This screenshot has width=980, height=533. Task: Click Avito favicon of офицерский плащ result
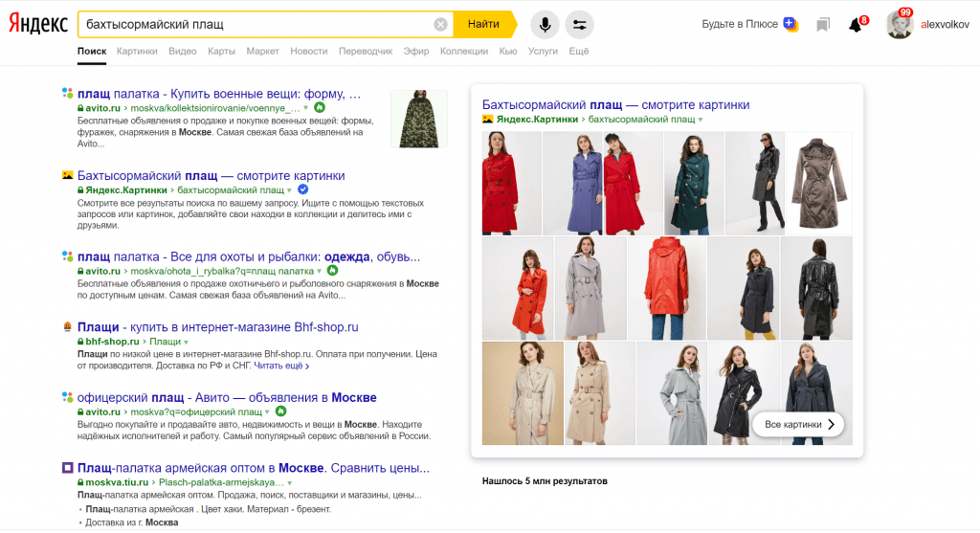68,397
